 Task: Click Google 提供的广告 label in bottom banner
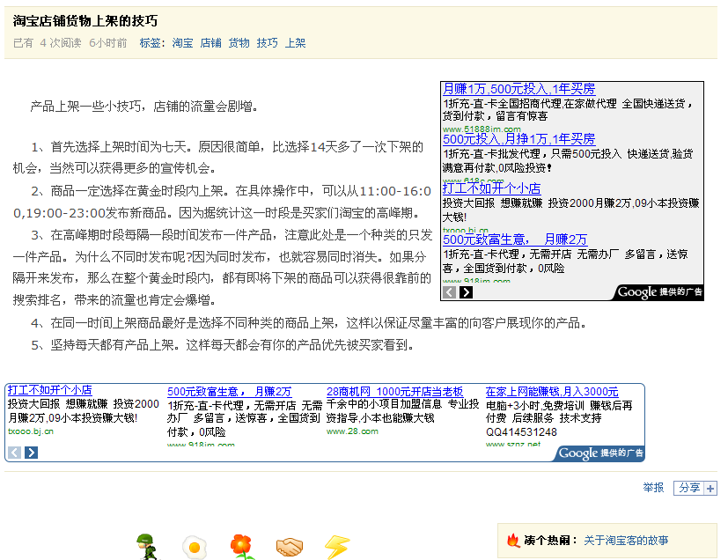pos(600,453)
